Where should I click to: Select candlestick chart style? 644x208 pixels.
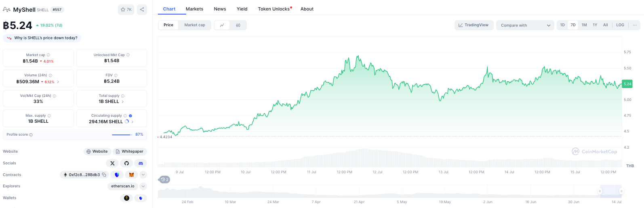[x=238, y=25]
